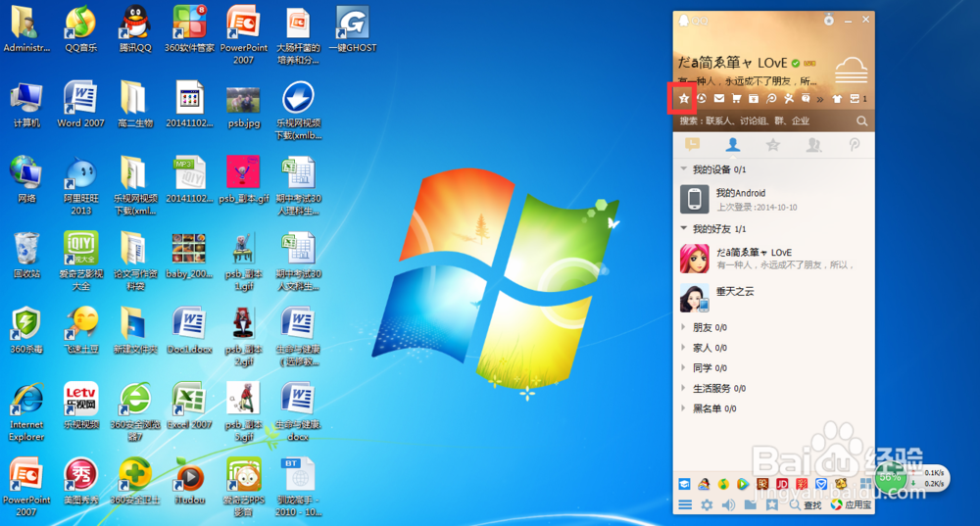Image resolution: width=980 pixels, height=526 pixels.
Task: Click 查找 to find contacts
Action: (805, 504)
